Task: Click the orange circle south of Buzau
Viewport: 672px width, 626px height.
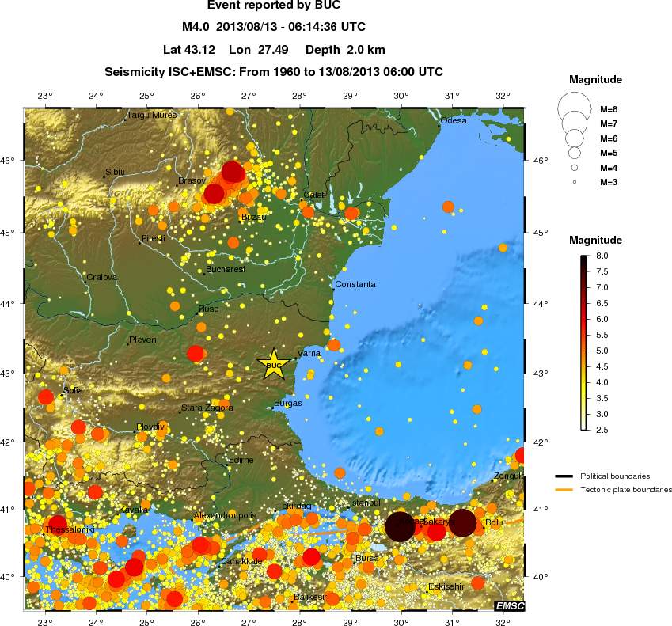Action: (233, 242)
